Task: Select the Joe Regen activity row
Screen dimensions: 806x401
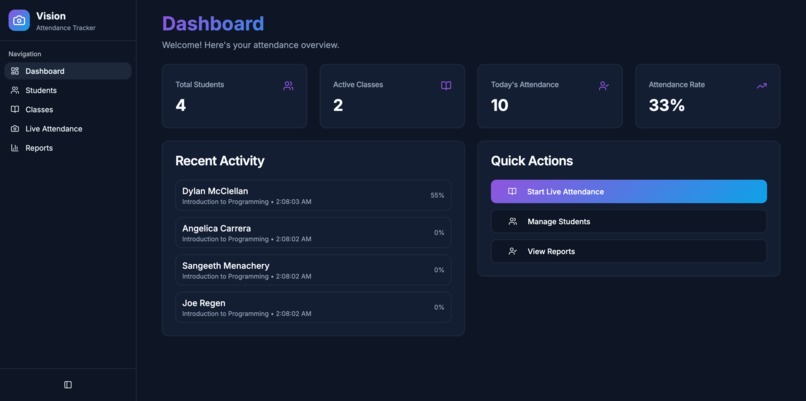Action: click(x=313, y=307)
